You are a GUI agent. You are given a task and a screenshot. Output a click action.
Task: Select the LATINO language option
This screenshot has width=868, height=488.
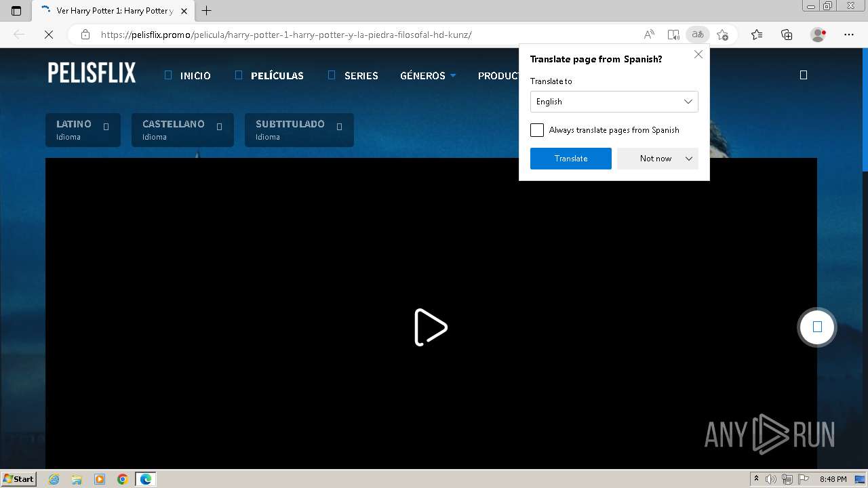click(x=83, y=130)
